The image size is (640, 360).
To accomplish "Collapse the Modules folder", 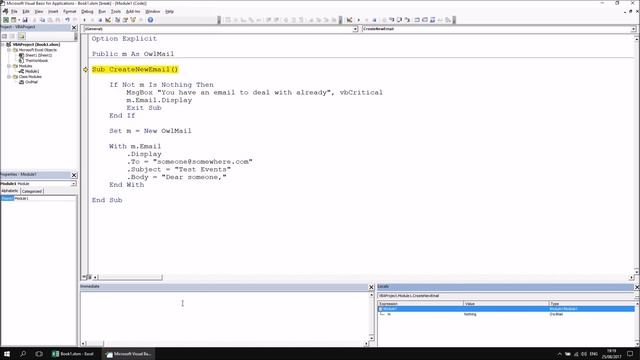I will (x=9, y=66).
